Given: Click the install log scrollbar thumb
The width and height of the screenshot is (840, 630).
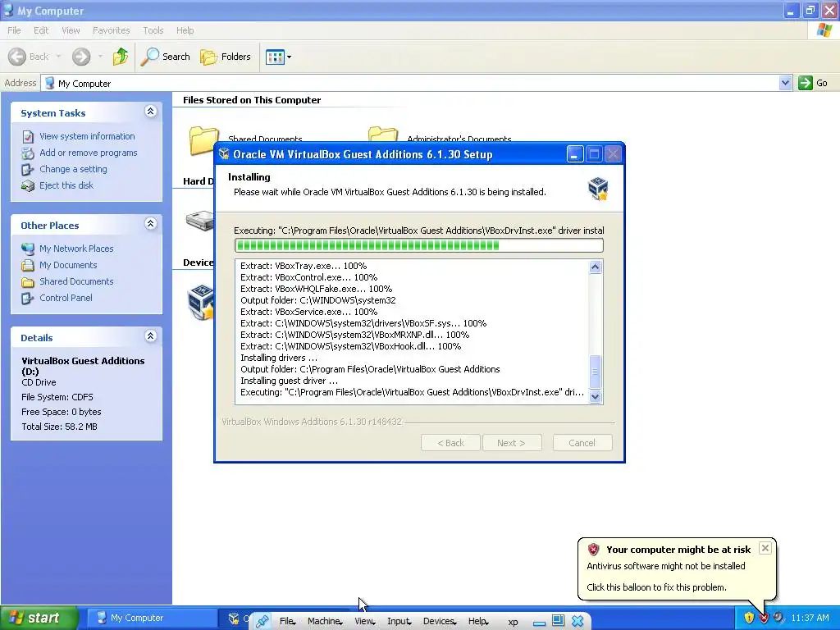Looking at the screenshot, I should point(596,372).
